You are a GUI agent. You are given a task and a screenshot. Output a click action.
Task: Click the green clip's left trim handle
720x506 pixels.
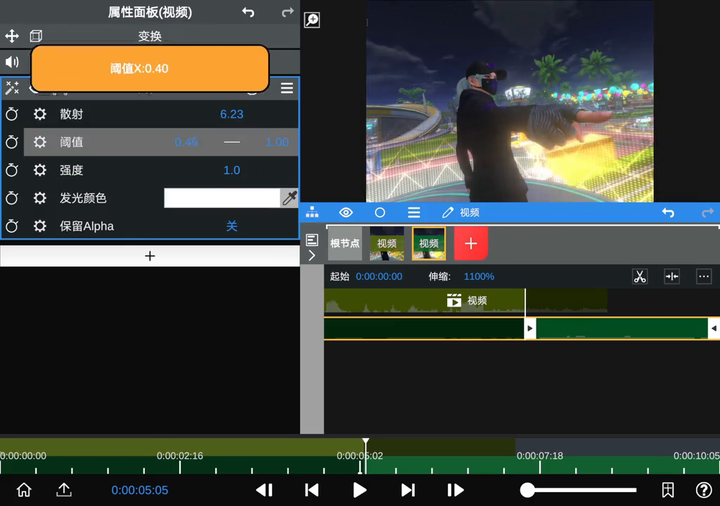click(530, 328)
